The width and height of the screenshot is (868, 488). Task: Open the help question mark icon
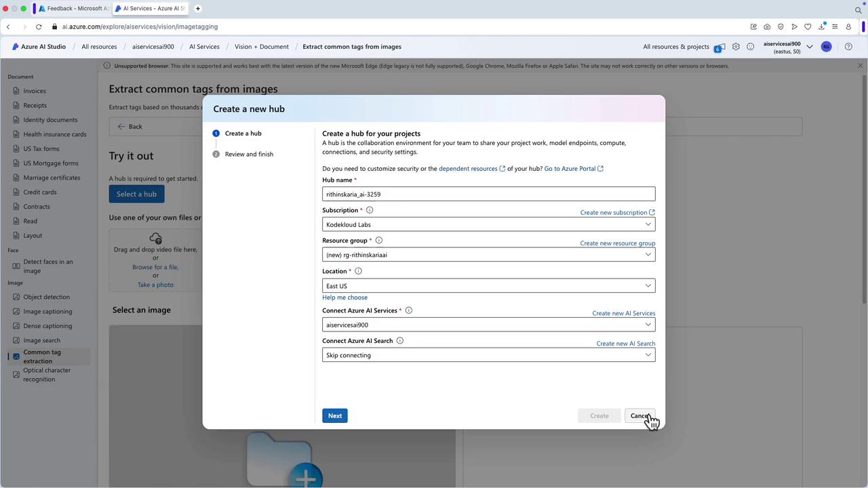click(848, 47)
